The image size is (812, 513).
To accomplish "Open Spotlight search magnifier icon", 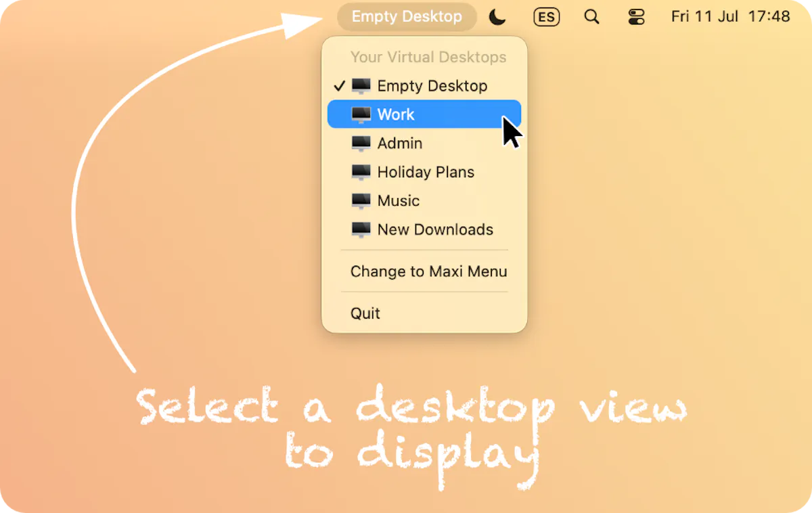I will point(592,17).
